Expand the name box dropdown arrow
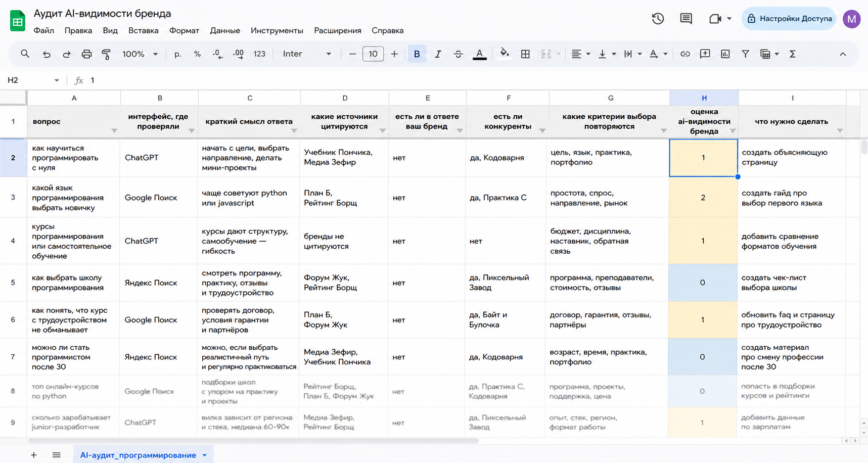Screen dimensions: 868x463 (57, 80)
